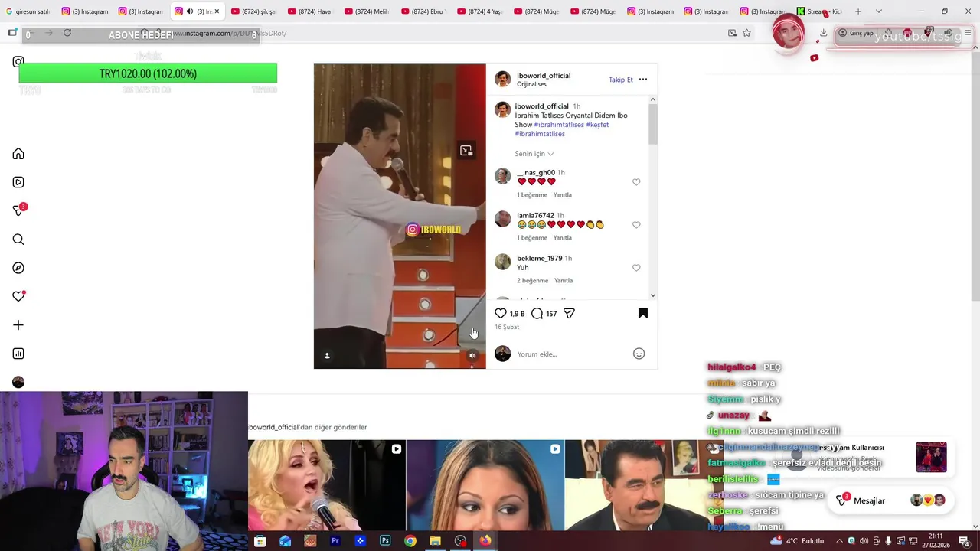This screenshot has width=980, height=551.
Task: Close the active Instagram tab
Action: tap(217, 11)
